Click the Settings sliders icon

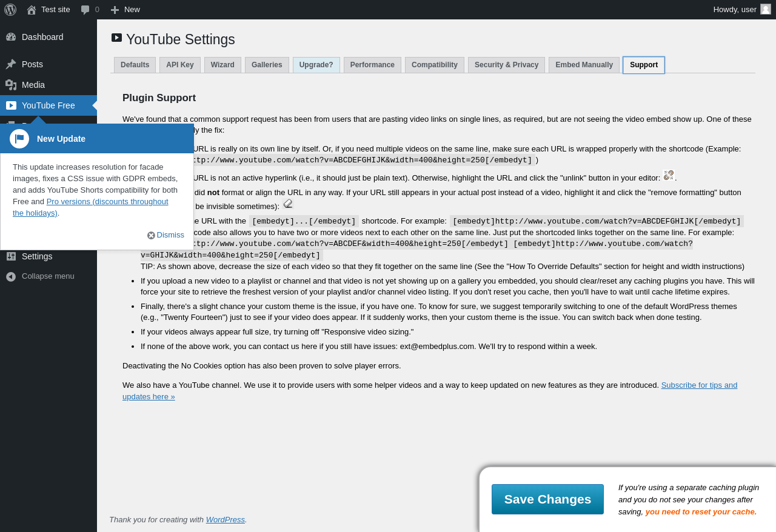(11, 256)
